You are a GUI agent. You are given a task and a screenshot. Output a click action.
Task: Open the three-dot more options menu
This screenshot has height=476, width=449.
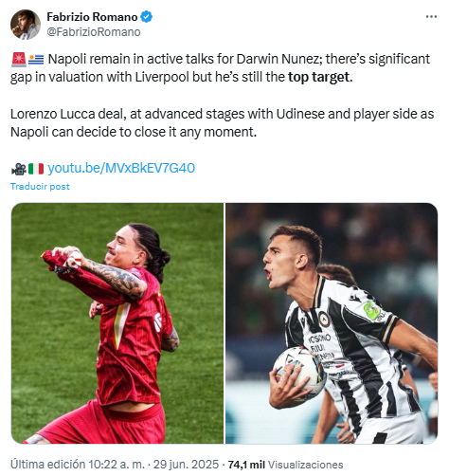tap(431, 17)
